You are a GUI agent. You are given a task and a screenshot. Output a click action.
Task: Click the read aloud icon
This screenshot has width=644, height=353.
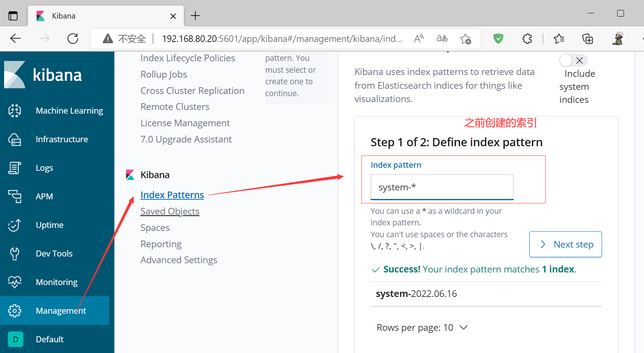click(x=419, y=38)
